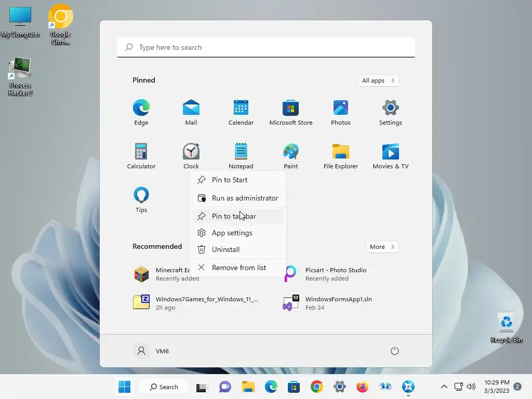Image resolution: width=532 pixels, height=399 pixels.
Task: Open notification badge showing 2
Action: click(517, 387)
